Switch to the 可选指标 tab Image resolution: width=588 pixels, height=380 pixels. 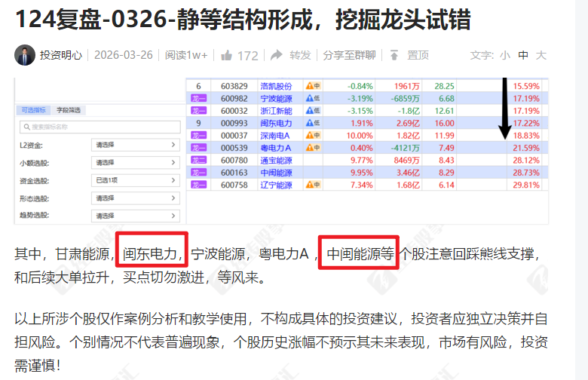33,110
